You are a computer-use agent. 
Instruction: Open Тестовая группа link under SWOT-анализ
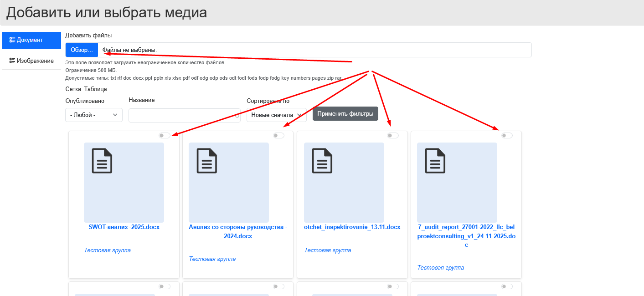(107, 250)
